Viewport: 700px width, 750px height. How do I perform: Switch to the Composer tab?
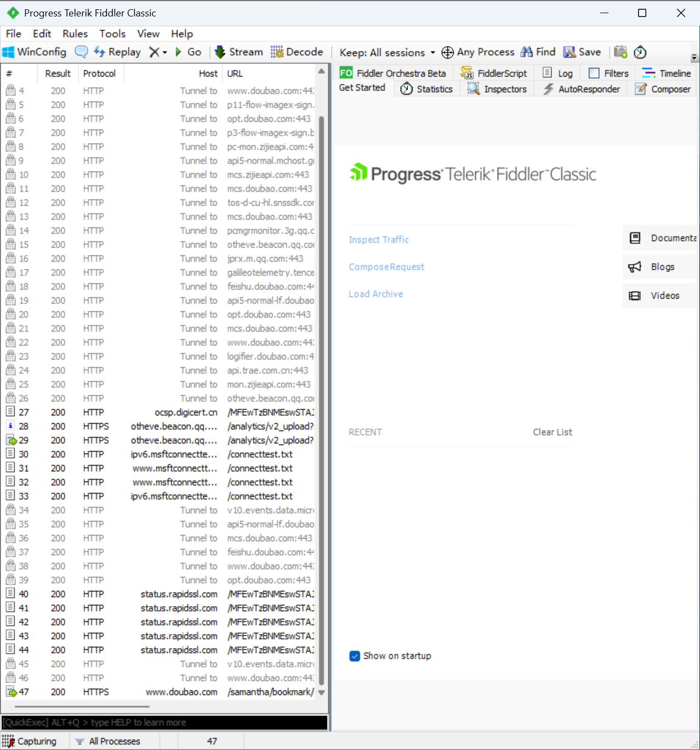click(663, 89)
